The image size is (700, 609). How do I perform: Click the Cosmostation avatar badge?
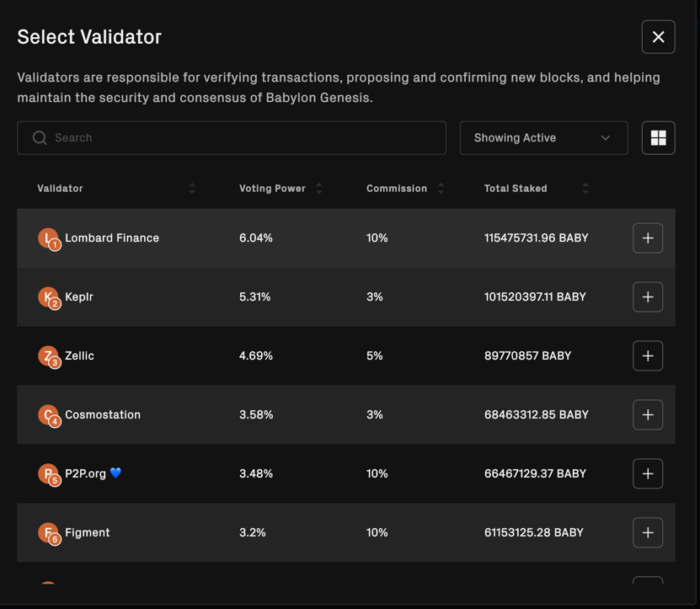coord(49,416)
